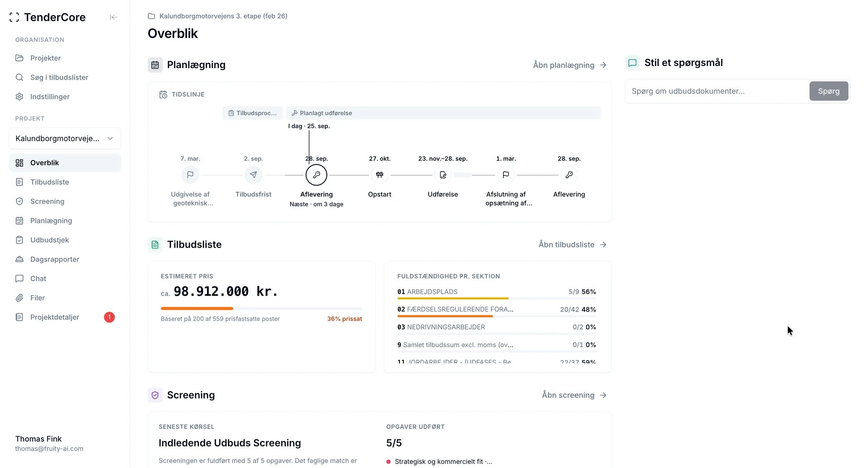Image resolution: width=868 pixels, height=468 pixels.
Task: Click the final Aflevering key icon dated 28. sep.
Action: [569, 175]
